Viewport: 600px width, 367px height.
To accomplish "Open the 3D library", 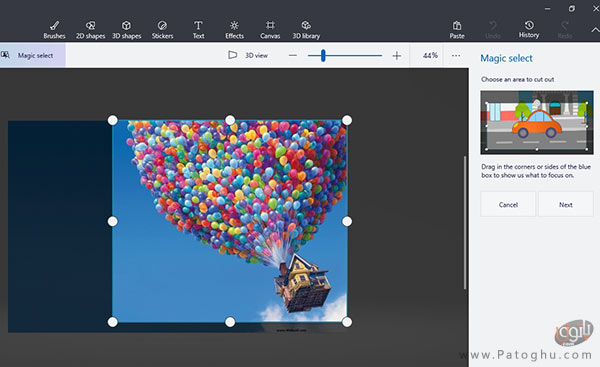I will coord(306,30).
